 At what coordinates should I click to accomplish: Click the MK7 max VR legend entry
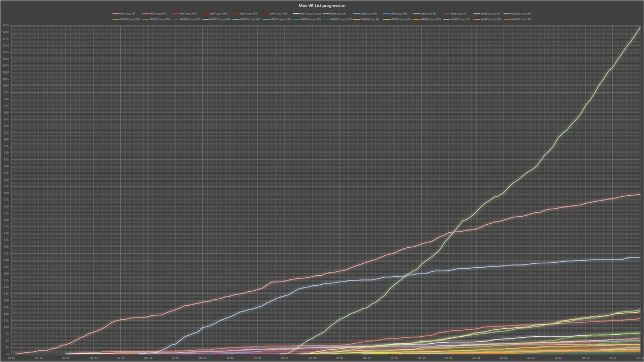pyautogui.click(x=125, y=13)
